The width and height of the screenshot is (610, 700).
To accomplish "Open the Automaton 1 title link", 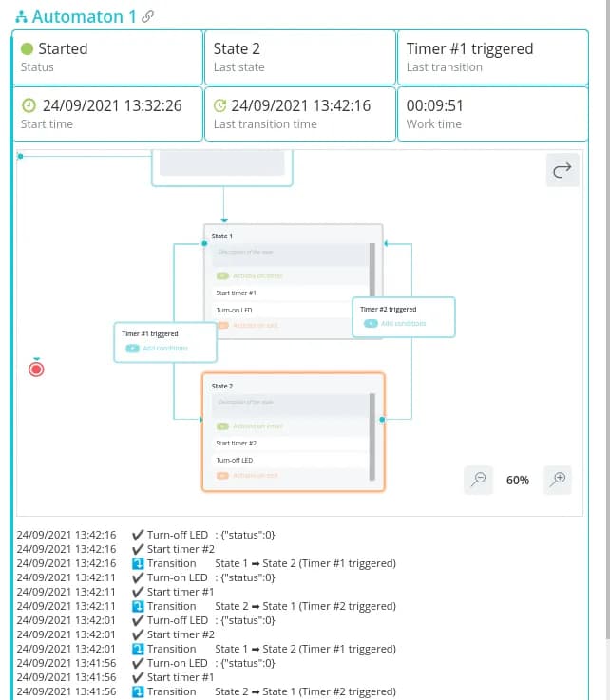I will tap(78, 17).
